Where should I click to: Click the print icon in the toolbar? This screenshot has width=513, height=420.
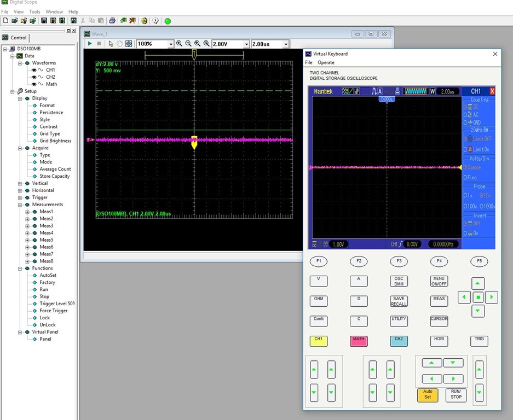pos(112,21)
